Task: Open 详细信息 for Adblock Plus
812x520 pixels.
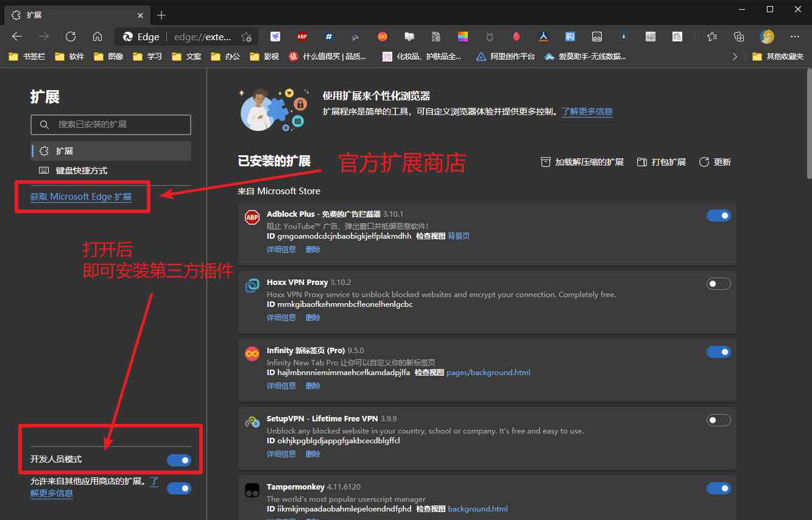Action: [281, 249]
